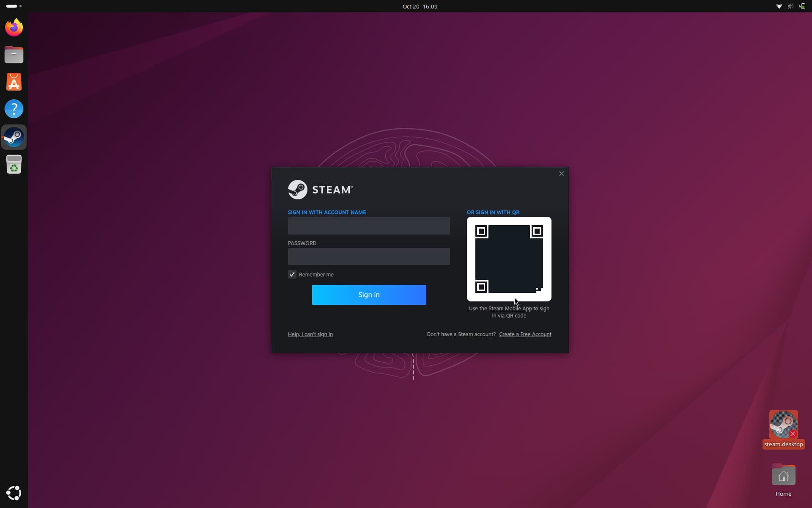
Task: Enable the Remember me checkbox
Action: [x=291, y=274]
